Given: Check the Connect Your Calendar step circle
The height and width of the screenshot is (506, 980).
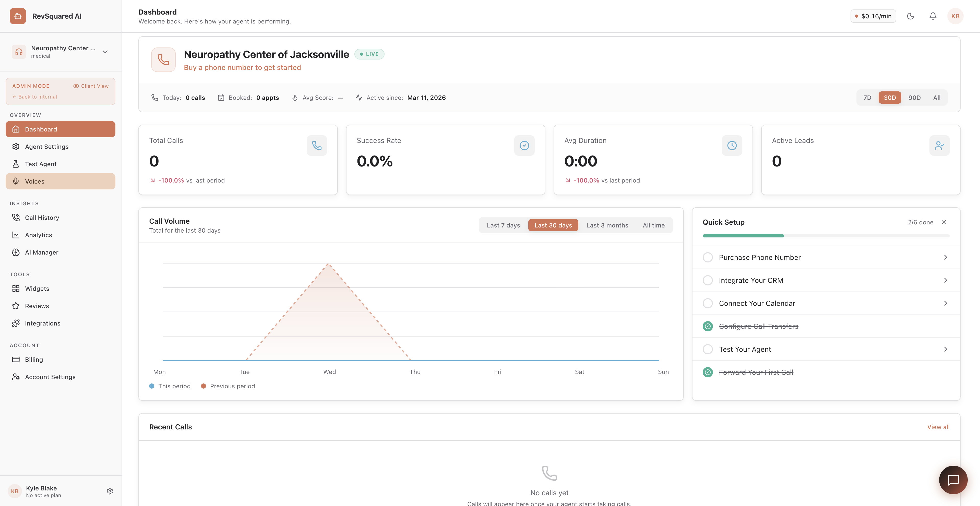Looking at the screenshot, I should coord(708,304).
